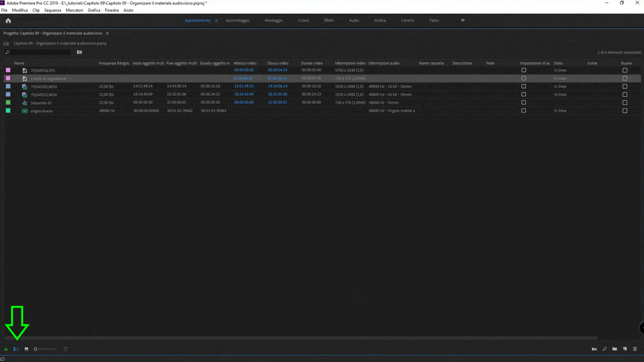Switch to icon view in project panel

(27, 349)
